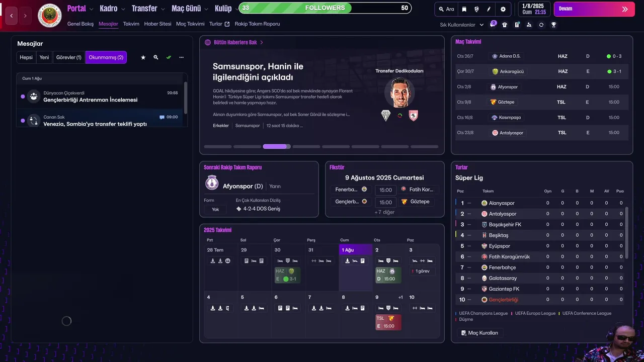The image size is (644, 362).
Task: Click the Göztepe crest in Fikstür
Action: (404, 202)
